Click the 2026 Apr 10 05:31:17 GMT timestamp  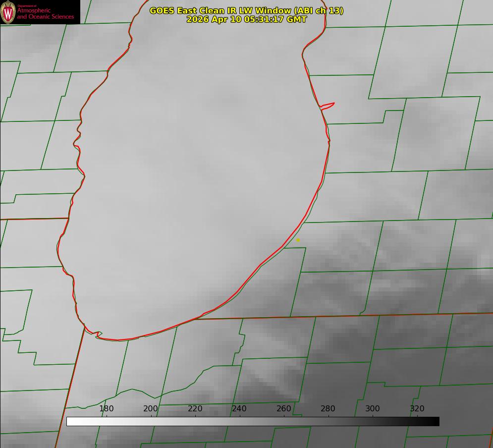[x=246, y=19]
